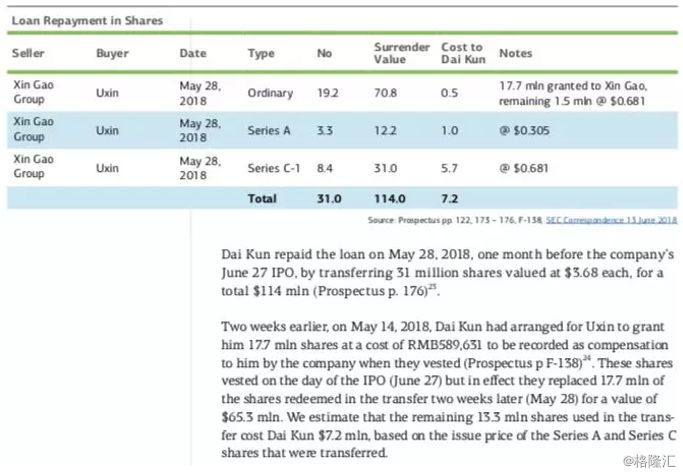The height and width of the screenshot is (475, 683).
Task: Click the Total row label
Action: click(x=262, y=199)
